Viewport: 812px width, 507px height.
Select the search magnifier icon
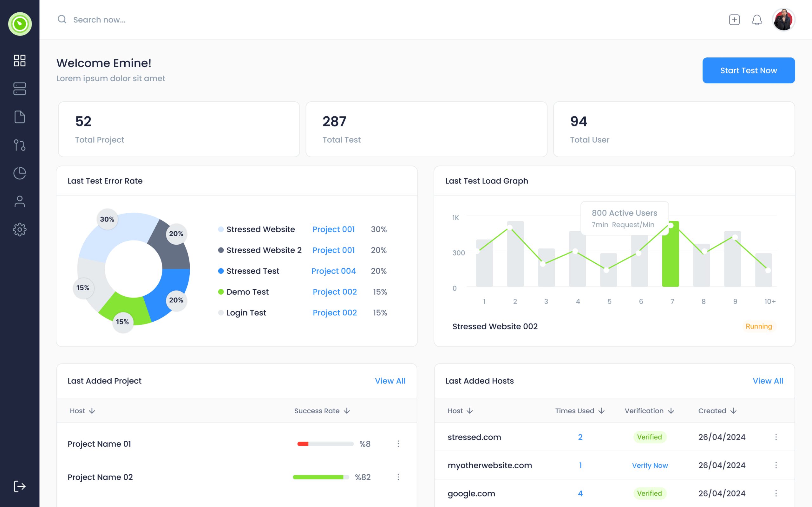tap(62, 19)
